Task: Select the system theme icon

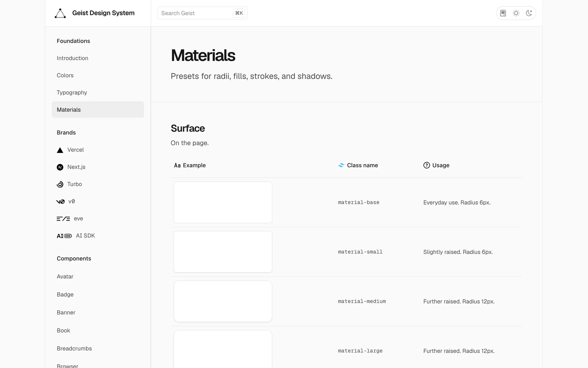Action: pos(503,13)
